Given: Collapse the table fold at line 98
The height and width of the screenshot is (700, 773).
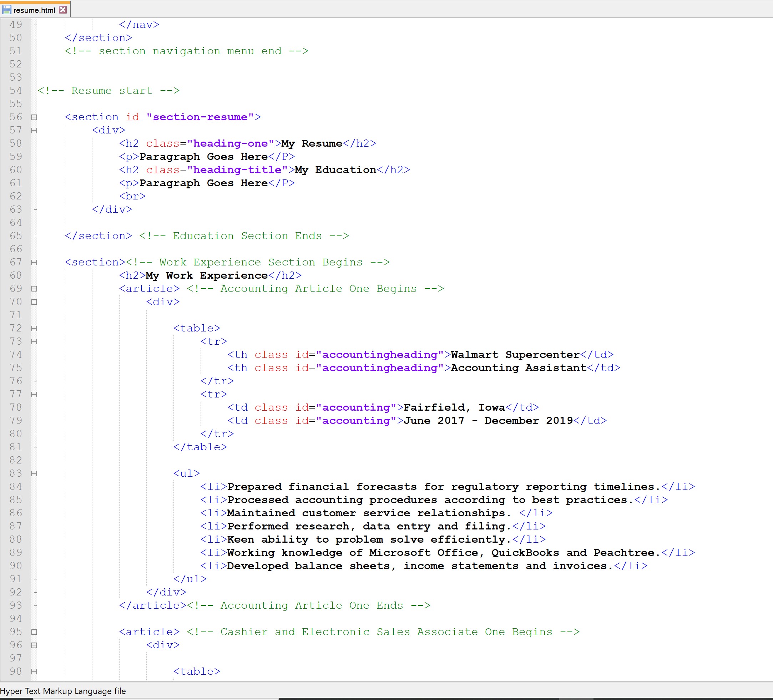Looking at the screenshot, I should click(x=34, y=671).
